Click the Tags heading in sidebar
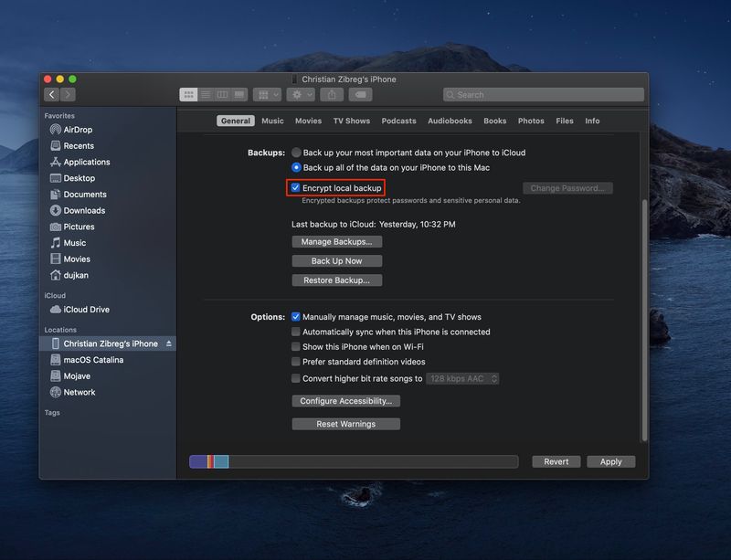Image resolution: width=731 pixels, height=560 pixels. coord(52,413)
